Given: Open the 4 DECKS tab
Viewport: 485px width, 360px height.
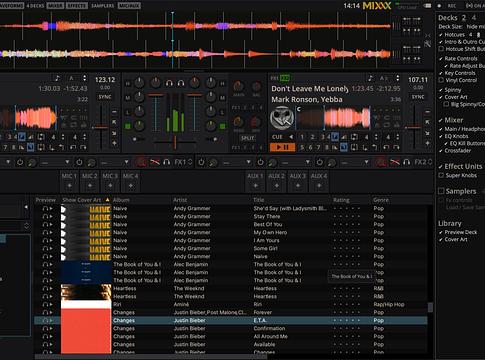Looking at the screenshot, I should tap(35, 6).
